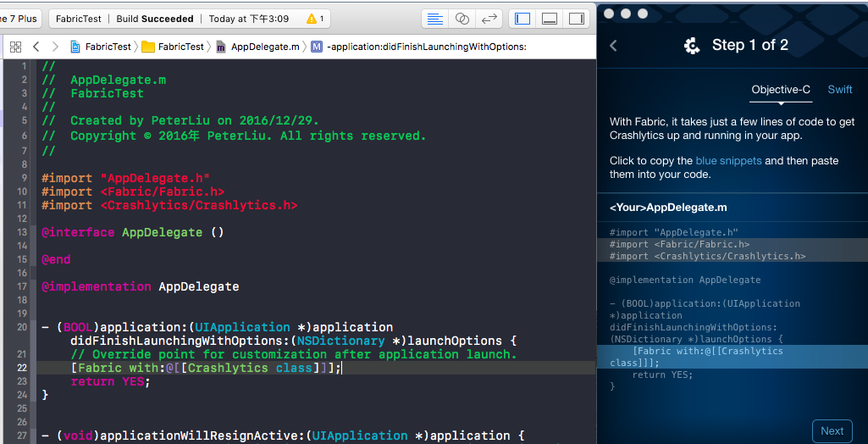Switch to the Swift tab
The height and width of the screenshot is (444, 868).
pos(840,90)
